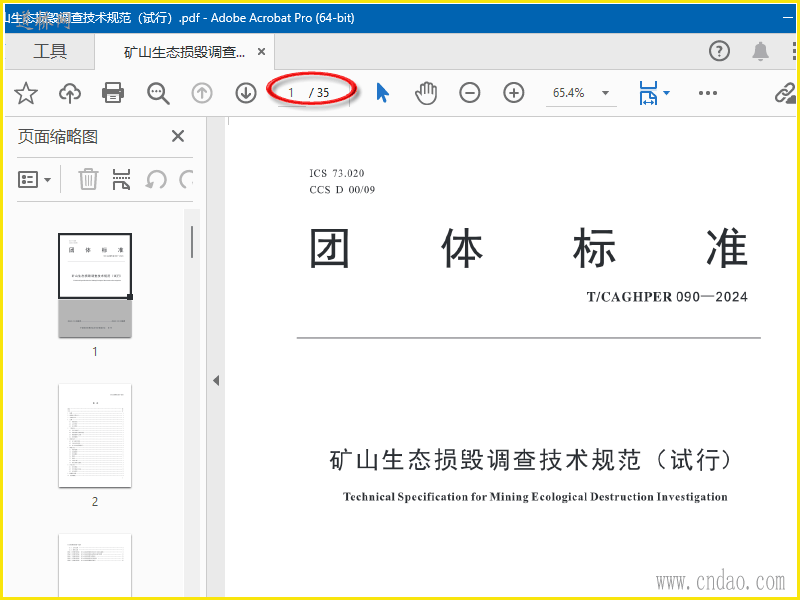Viewport: 800px width, 600px height.
Task: Close the 页面缩略图 panel
Action: coord(178,136)
